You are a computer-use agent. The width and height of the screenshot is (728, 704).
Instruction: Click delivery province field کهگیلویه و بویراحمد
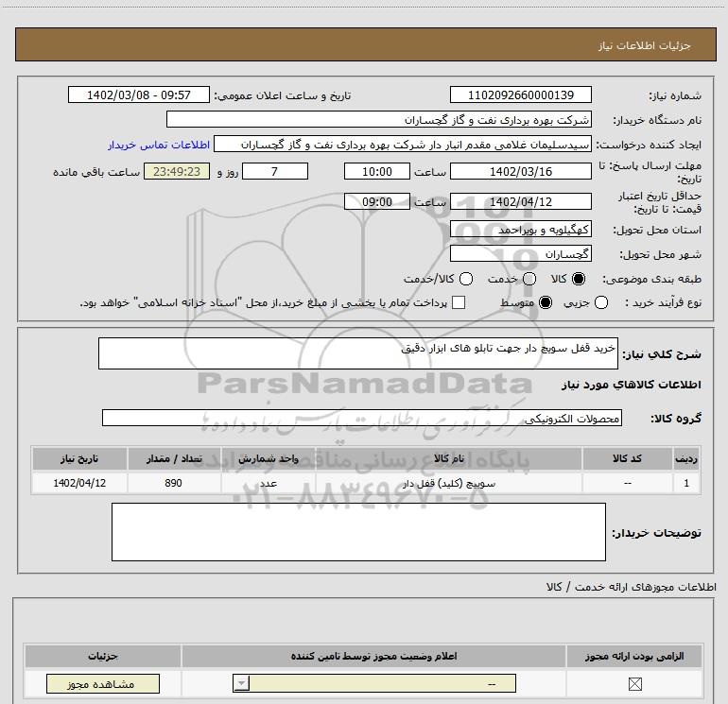(x=520, y=230)
